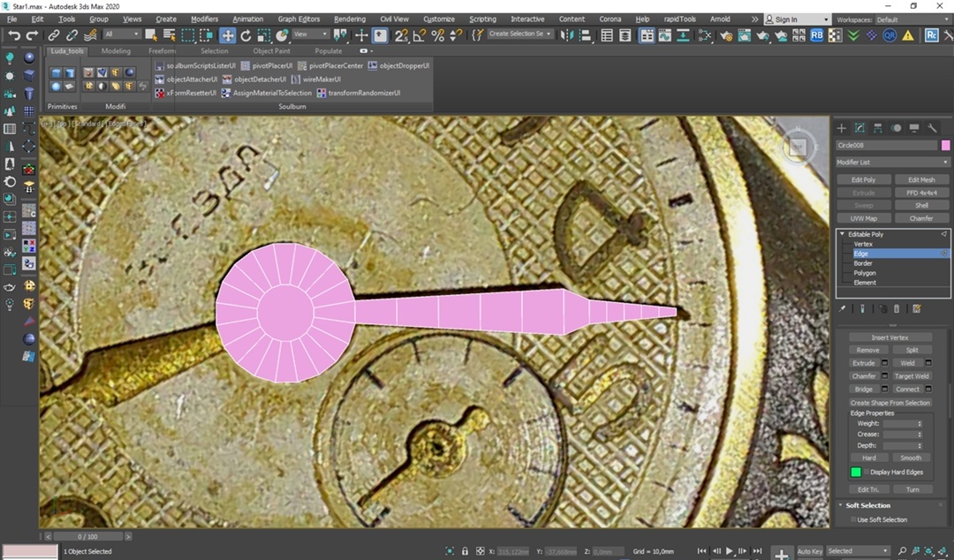Image resolution: width=954 pixels, height=560 pixels.
Task: Open the Sign In dropdown
Action: [797, 19]
